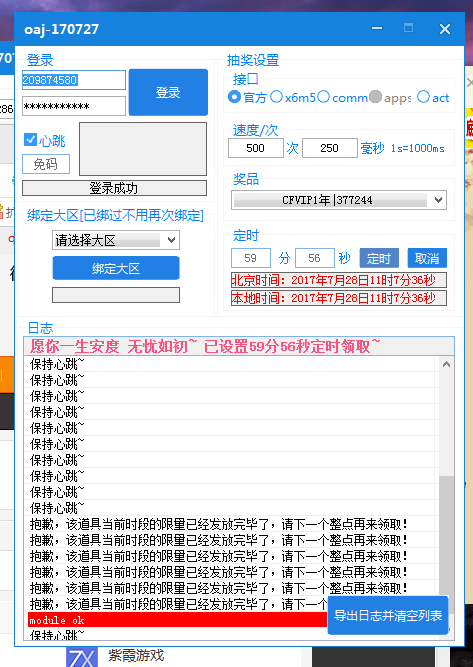Click the timer minutes field showing 59
The width and height of the screenshot is (473, 667).
click(x=251, y=258)
